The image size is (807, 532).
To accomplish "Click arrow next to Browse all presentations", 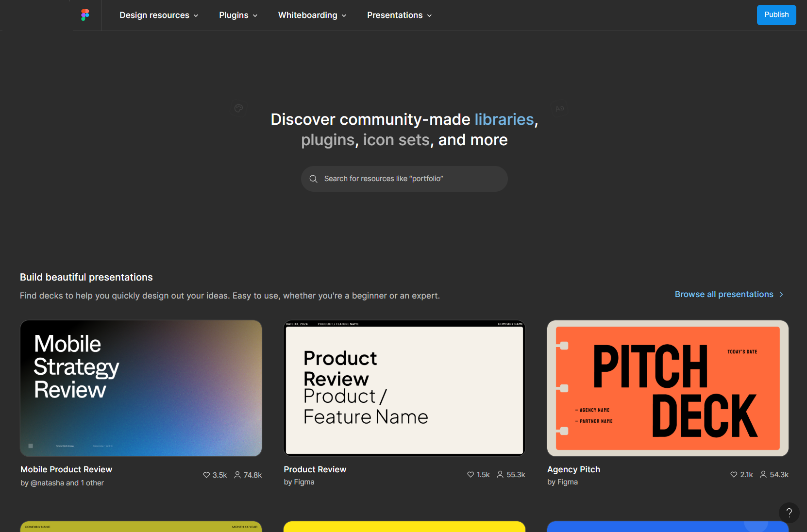I will coord(781,295).
